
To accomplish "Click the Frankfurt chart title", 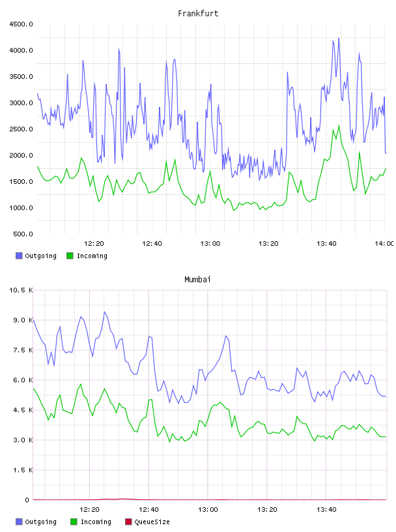I will [x=198, y=14].
